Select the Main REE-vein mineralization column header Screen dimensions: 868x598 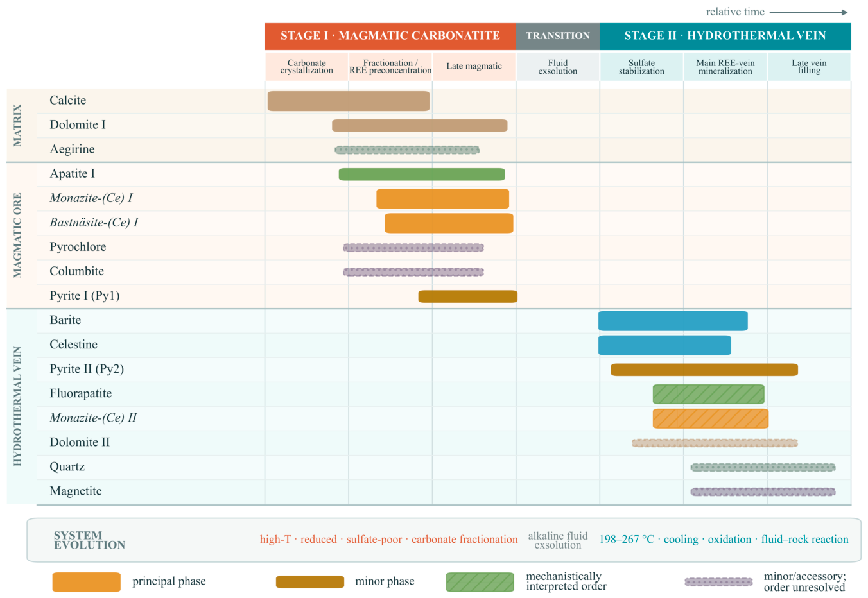coord(725,67)
